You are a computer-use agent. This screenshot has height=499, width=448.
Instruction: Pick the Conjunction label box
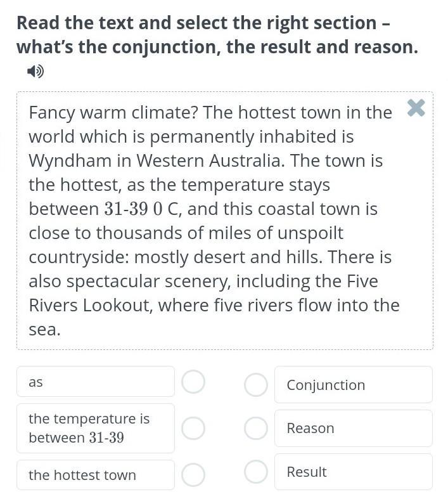[353, 385]
